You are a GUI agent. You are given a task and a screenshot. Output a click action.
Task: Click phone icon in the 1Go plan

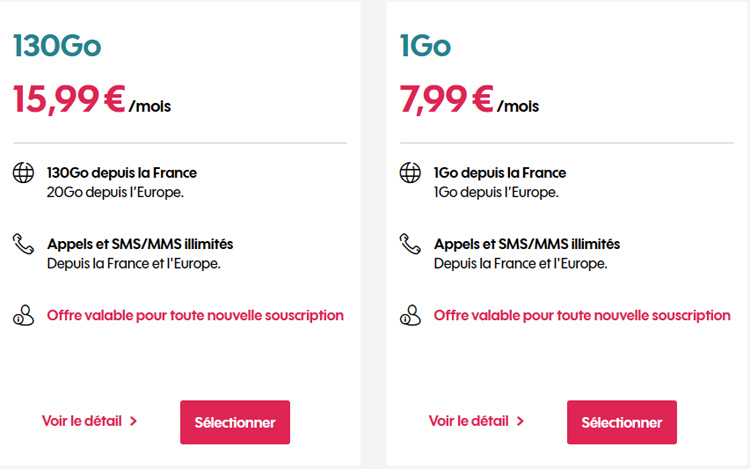click(x=410, y=244)
